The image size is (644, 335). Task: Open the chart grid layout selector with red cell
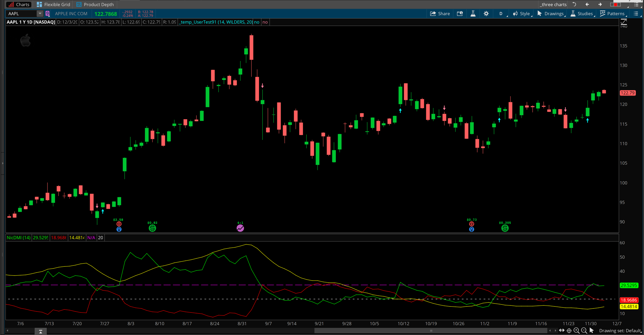pos(616,4)
